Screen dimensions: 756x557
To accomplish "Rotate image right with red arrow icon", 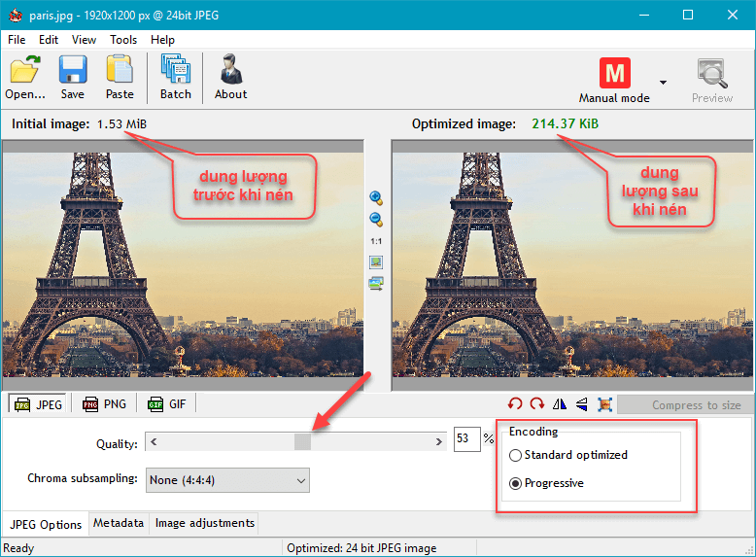I will 537,404.
